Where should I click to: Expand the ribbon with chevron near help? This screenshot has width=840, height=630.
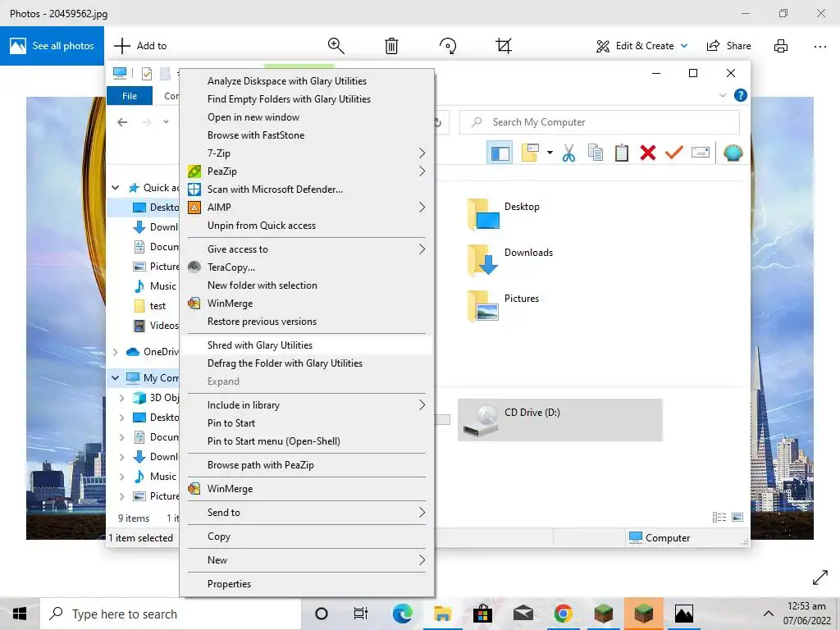[722, 95]
